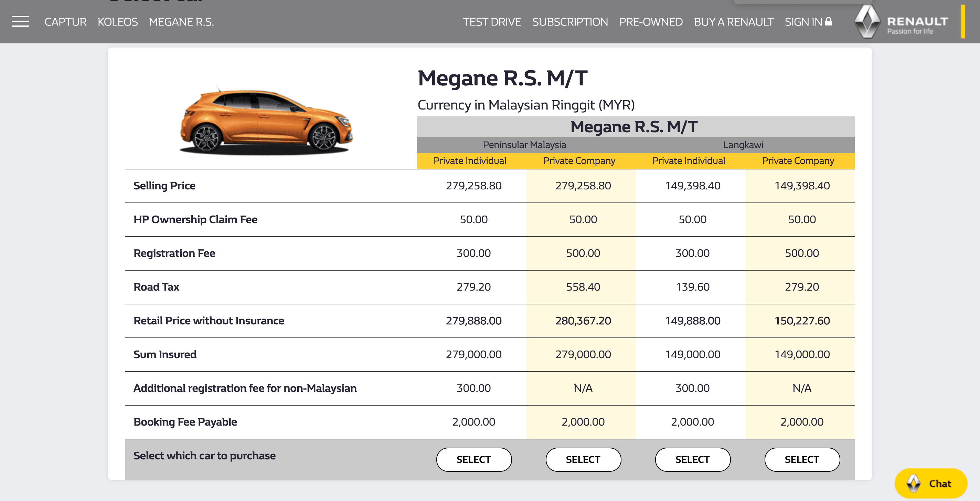Go to PRE-OWNED section
Screen dimensions: 980x501
pyautogui.click(x=651, y=22)
